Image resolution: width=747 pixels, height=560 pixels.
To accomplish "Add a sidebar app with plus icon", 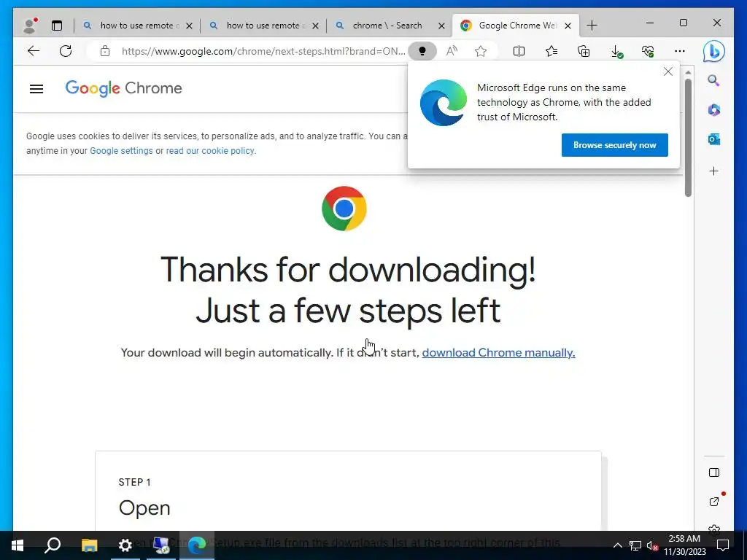I will click(x=713, y=171).
